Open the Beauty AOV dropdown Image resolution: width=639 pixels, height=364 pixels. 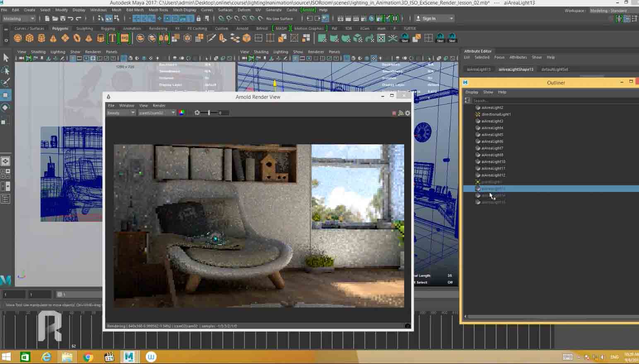pyautogui.click(x=121, y=113)
